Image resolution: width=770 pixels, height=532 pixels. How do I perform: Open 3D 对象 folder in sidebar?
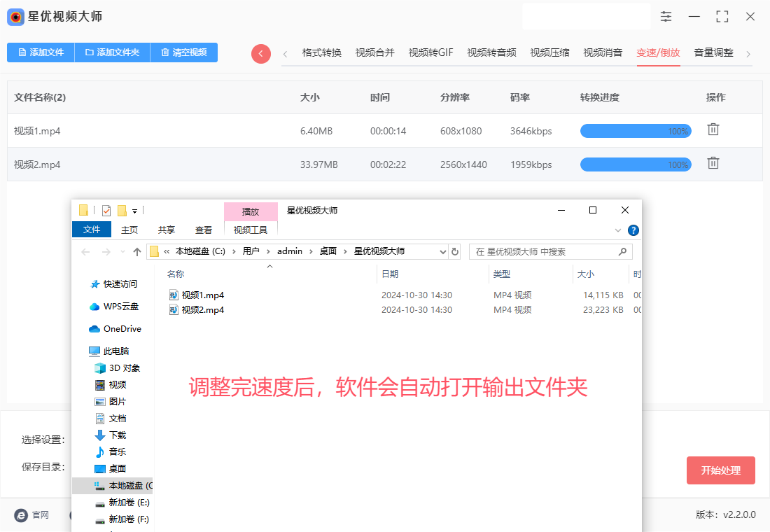click(x=117, y=368)
